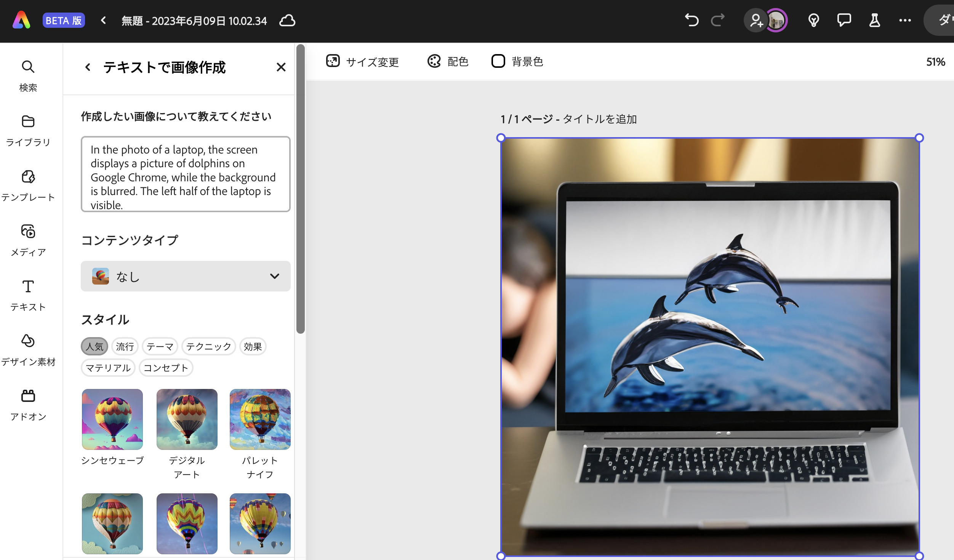Open the lightbulb tips icon

pos(813,20)
